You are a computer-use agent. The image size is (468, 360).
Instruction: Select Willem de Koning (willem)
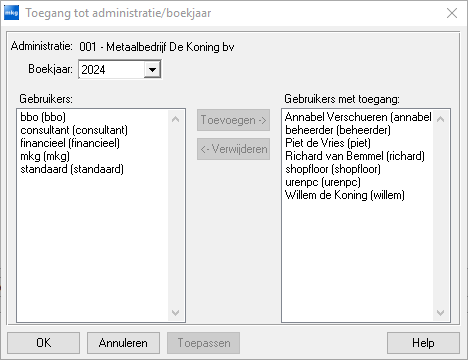[345, 195]
